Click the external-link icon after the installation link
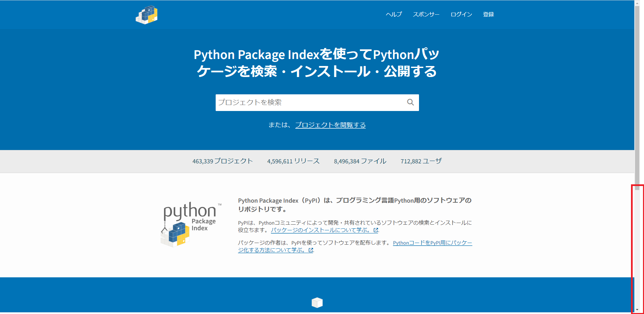 376,230
